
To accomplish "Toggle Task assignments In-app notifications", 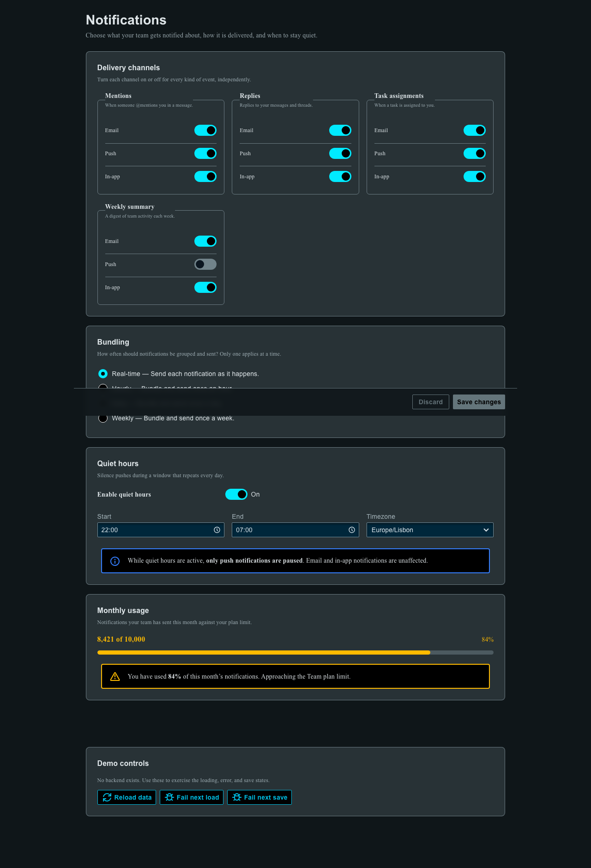I will point(475,176).
